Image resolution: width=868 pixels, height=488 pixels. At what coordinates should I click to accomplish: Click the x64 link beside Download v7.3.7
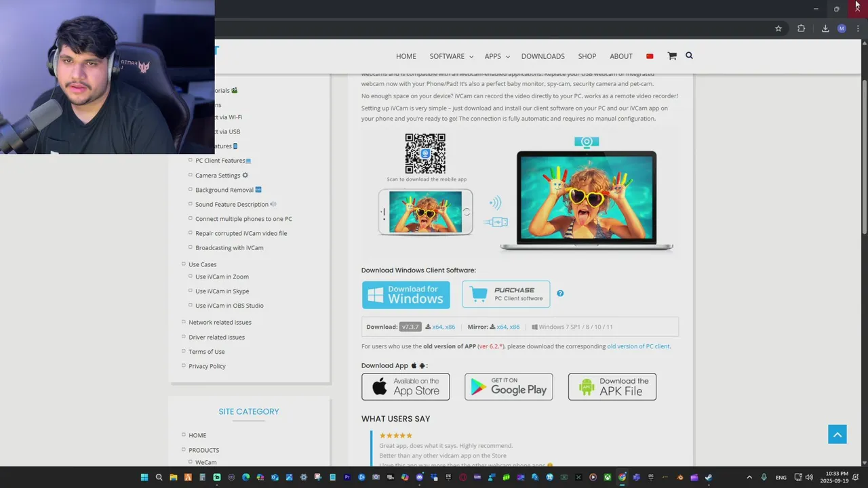coord(437,327)
